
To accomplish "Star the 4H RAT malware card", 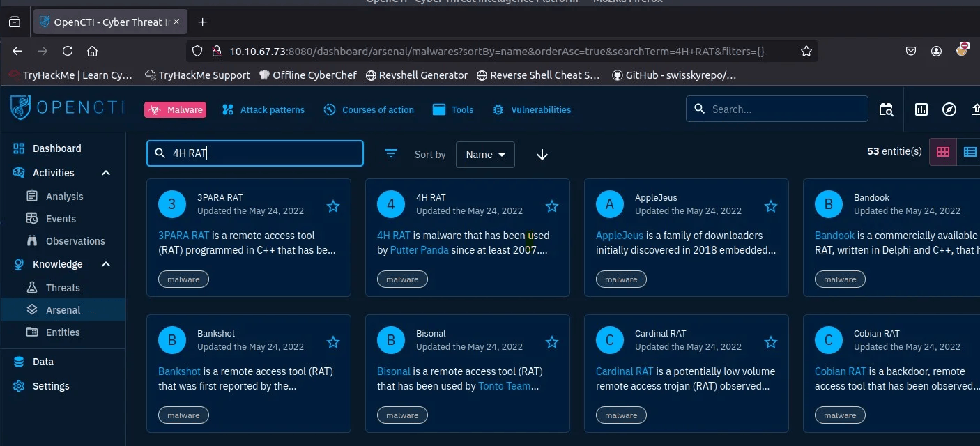I will coord(552,206).
